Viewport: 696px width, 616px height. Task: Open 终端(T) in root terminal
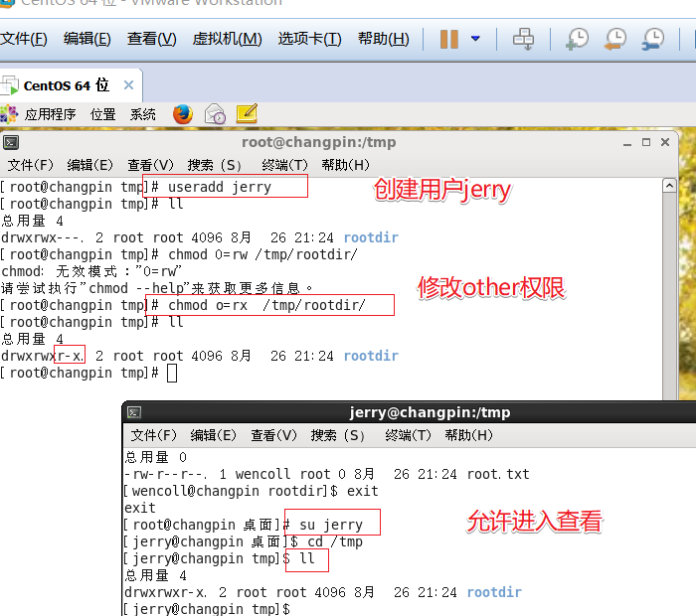pyautogui.click(x=284, y=165)
